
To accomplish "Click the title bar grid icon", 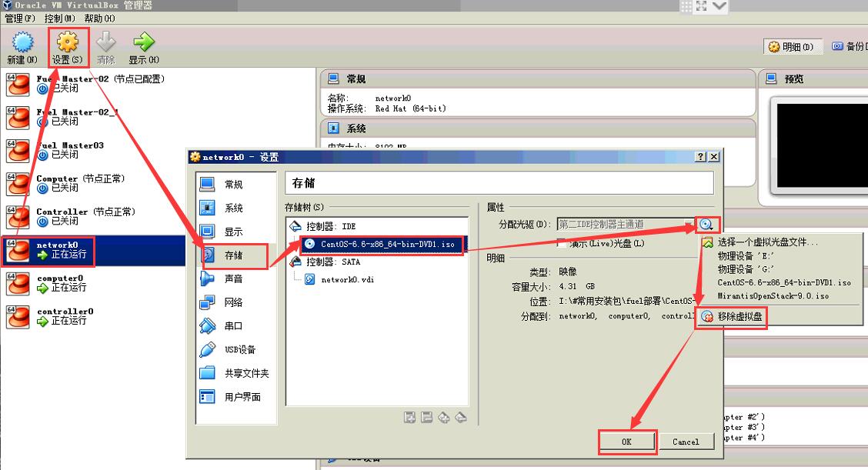I will (x=686, y=6).
